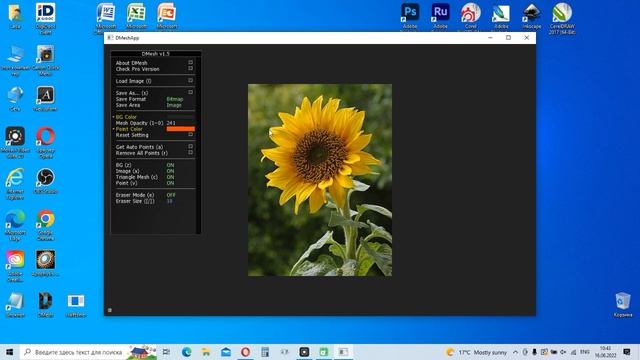This screenshot has width=640, height=360.
Task: Open the Recycle Bin on desktop
Action: [623, 304]
